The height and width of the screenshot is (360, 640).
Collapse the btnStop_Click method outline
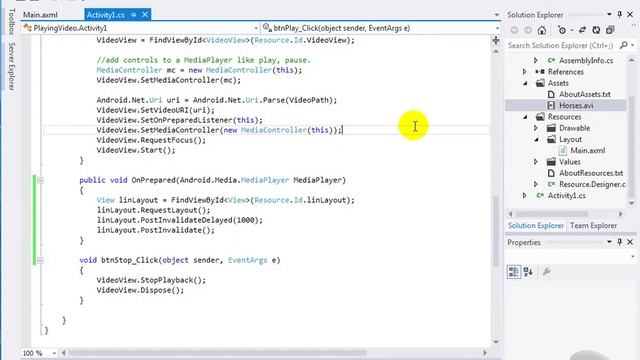point(40,260)
